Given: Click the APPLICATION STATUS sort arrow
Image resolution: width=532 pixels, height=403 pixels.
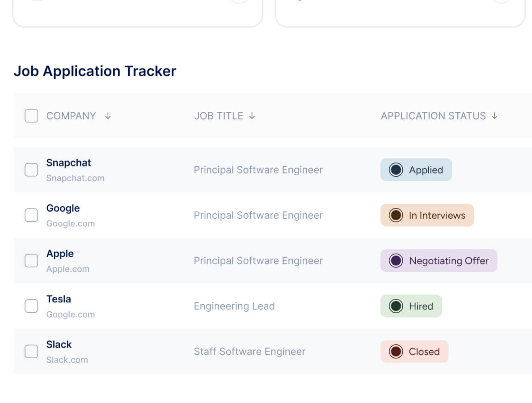Looking at the screenshot, I should click(494, 116).
